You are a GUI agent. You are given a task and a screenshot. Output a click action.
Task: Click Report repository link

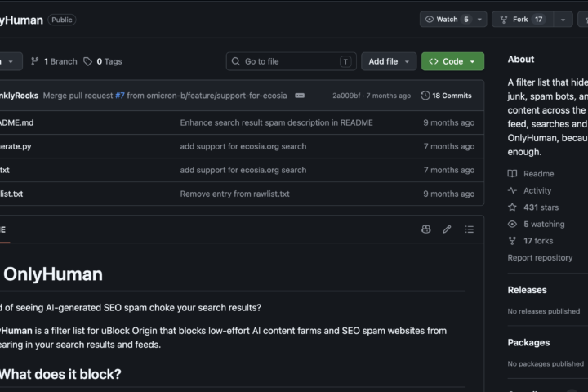540,258
